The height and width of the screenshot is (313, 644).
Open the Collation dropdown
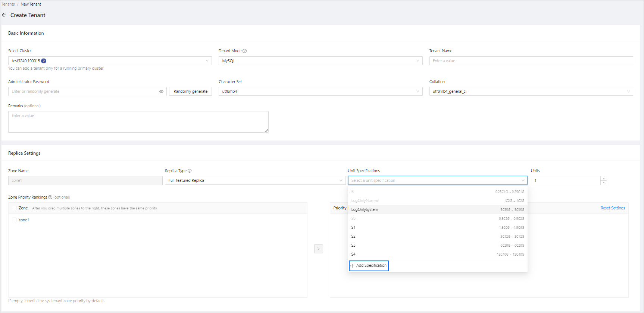tap(531, 92)
